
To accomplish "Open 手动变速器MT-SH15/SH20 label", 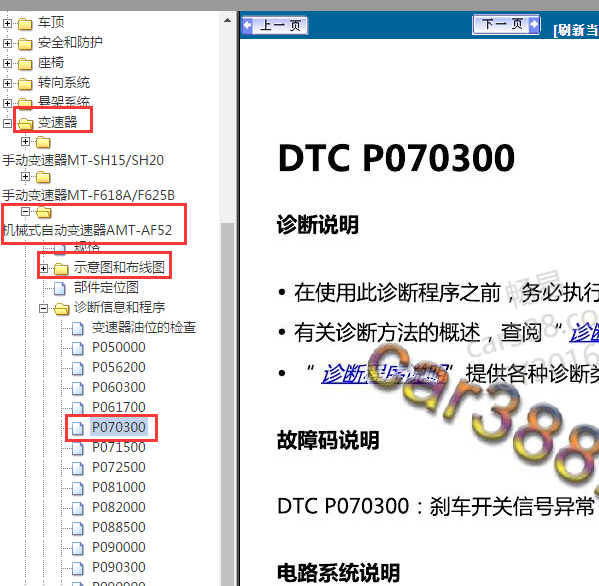I will (83, 160).
